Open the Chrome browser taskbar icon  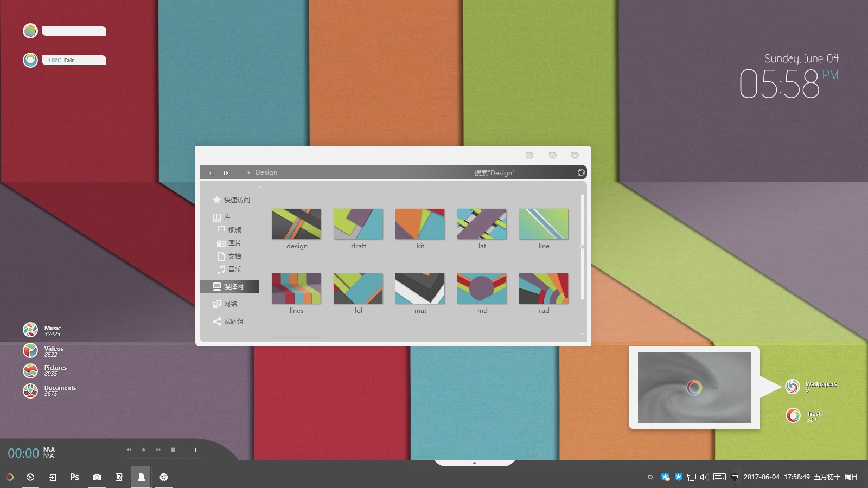point(163,477)
